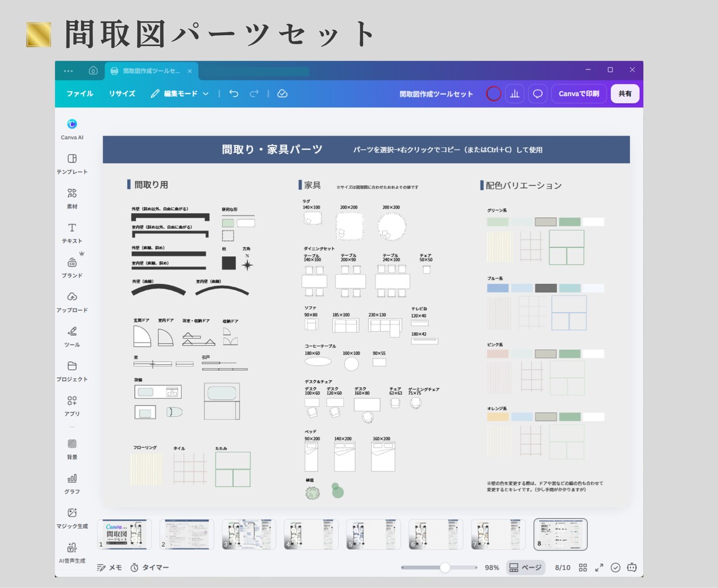Select the 方角 north compass star
This screenshot has height=588, width=718.
pyautogui.click(x=247, y=265)
